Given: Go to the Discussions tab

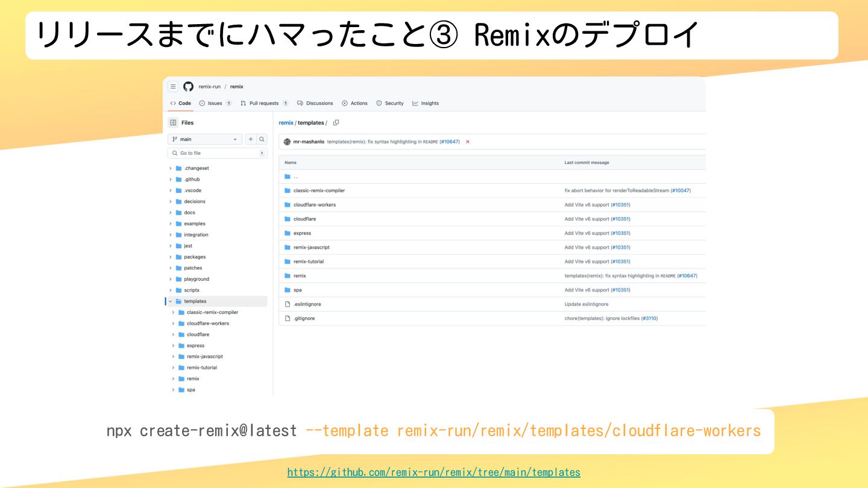Looking at the screenshot, I should point(315,103).
